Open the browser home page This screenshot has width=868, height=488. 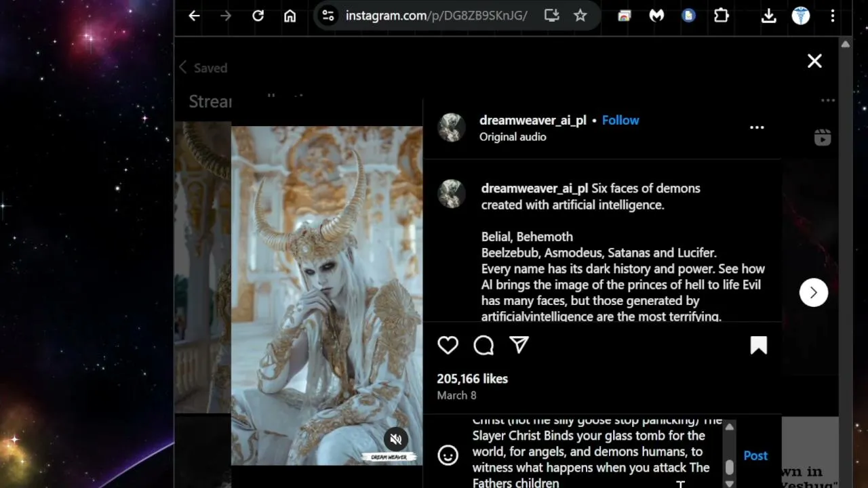[290, 16]
